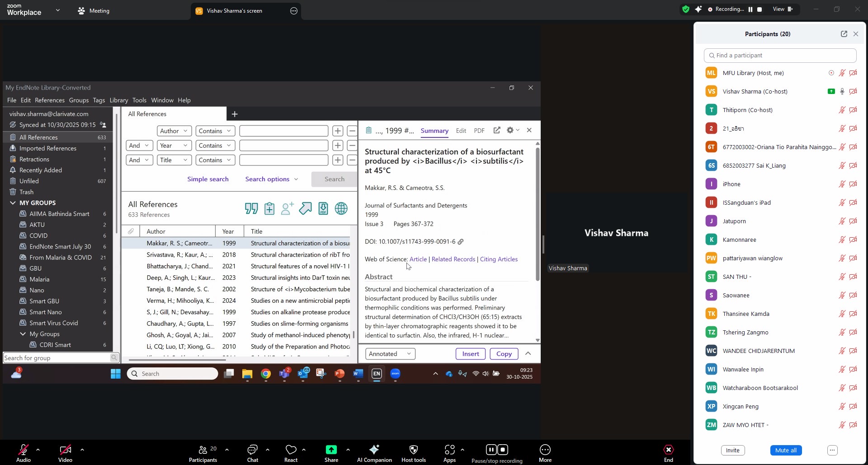Viewport: 868px width, 465px height.
Task: Toggle Vishav Sharma's microphone in participants
Action: (x=842, y=91)
